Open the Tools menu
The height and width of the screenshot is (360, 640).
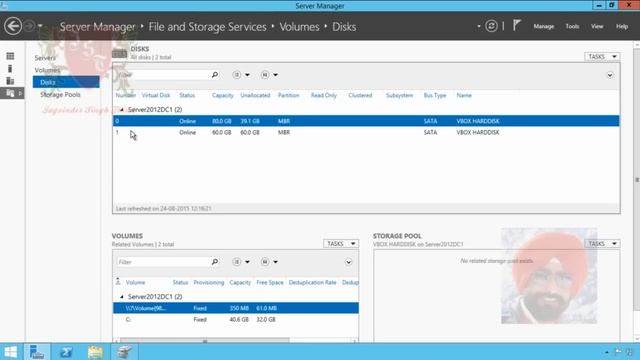coord(572,27)
